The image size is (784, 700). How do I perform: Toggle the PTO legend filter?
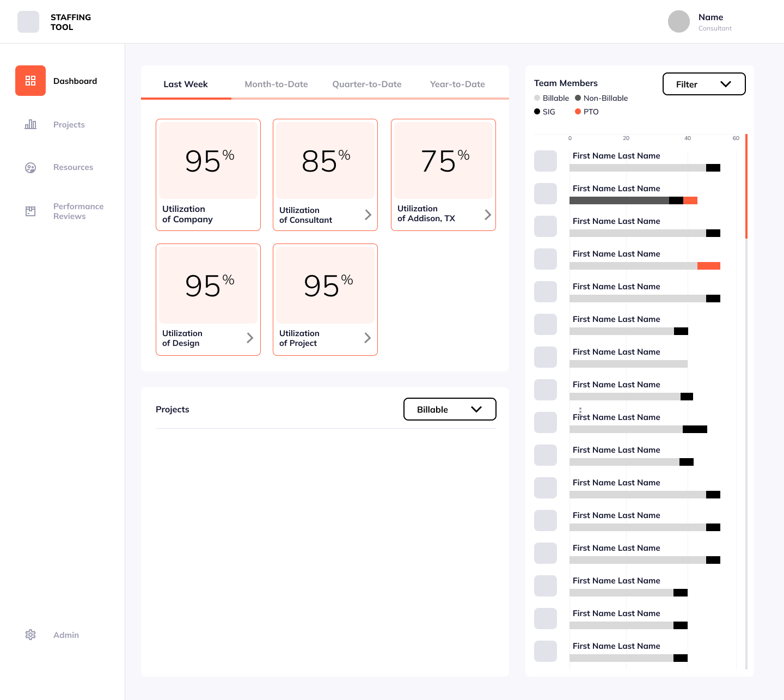pyautogui.click(x=578, y=111)
